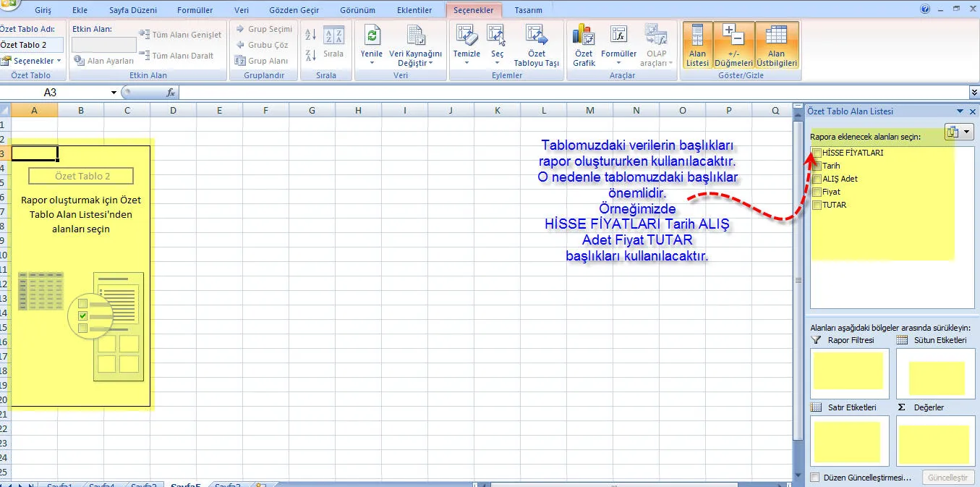Open the Name Box dropdown arrow
Screen dimensions: 980x487
click(114, 93)
